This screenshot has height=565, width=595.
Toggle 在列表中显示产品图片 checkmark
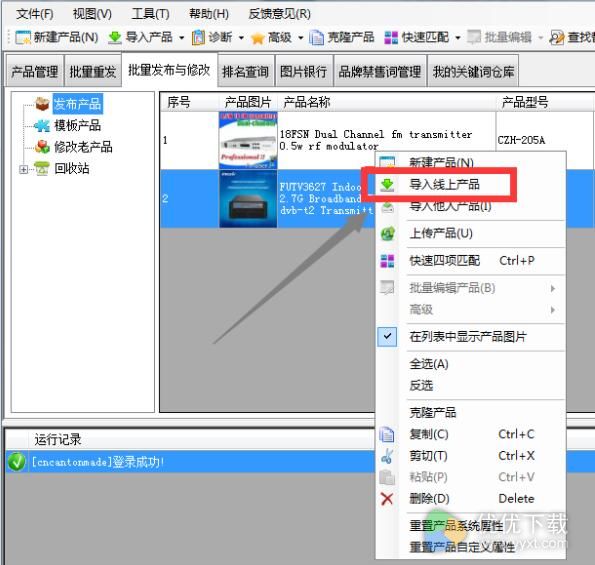tap(387, 336)
